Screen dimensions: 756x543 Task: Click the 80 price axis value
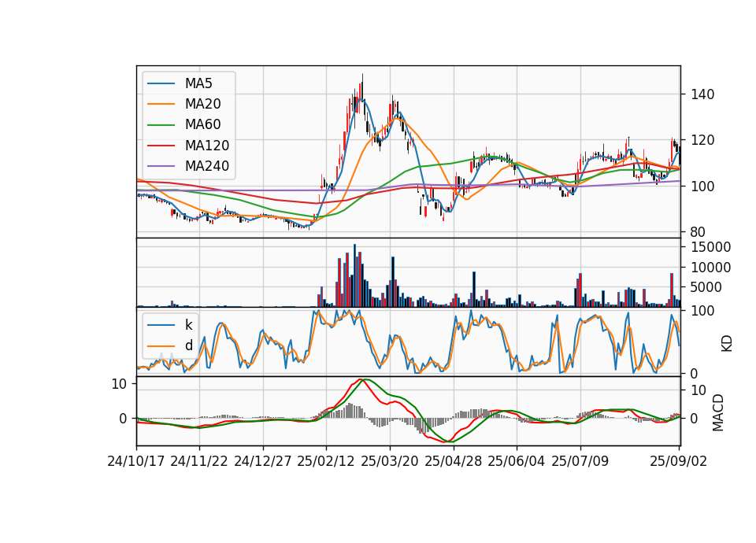(x=699, y=232)
